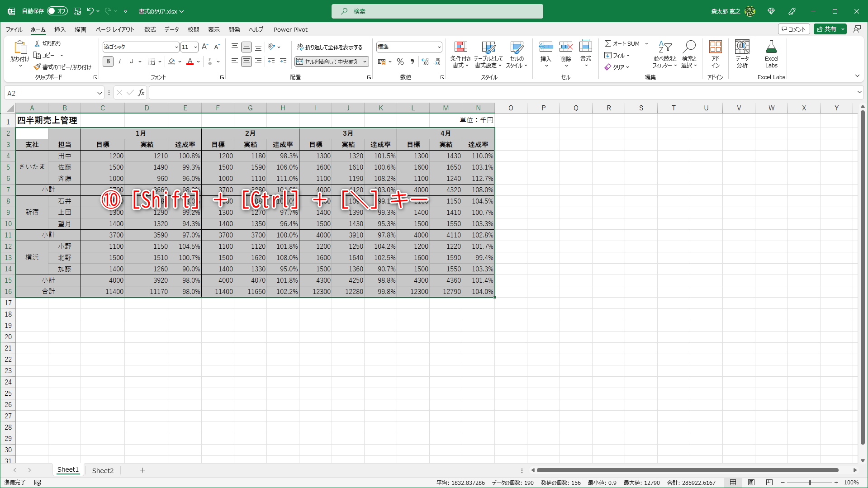Click the Comments button
This screenshot has height=488, width=868.
pos(794,29)
